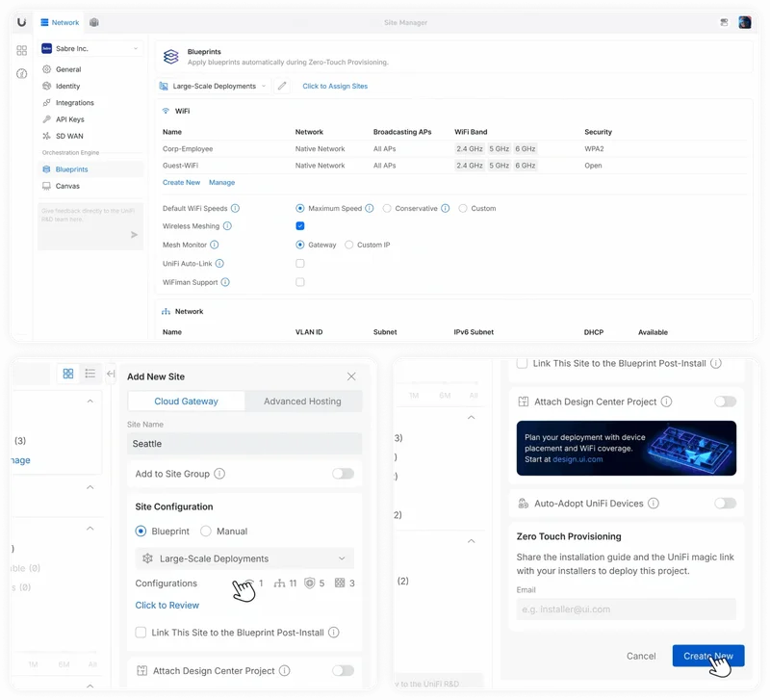
Task: Show info for UniFi Auto-Link
Action: [x=220, y=263]
